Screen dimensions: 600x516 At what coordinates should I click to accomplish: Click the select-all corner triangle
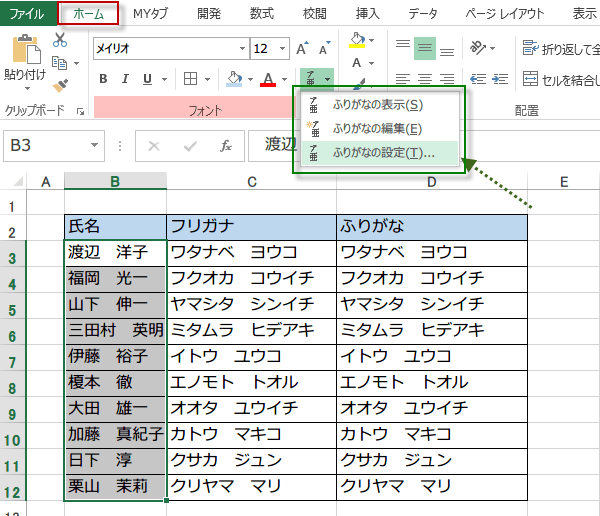click(x=18, y=181)
